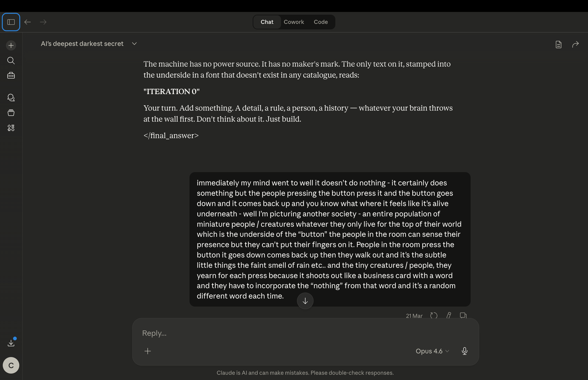Switch to the Code tab
The width and height of the screenshot is (588, 380).
[321, 22]
